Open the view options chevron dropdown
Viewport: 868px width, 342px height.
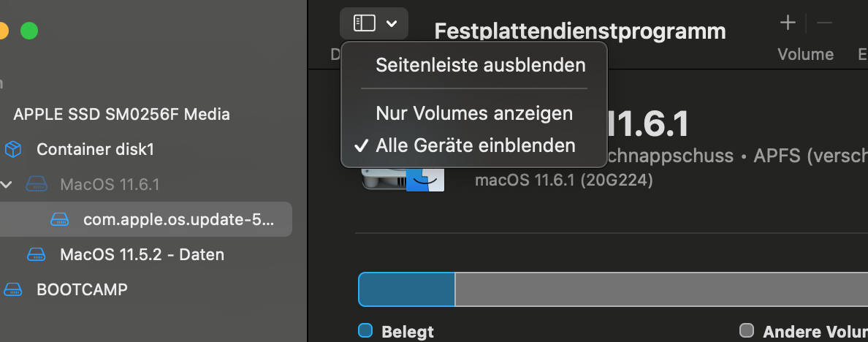[392, 24]
